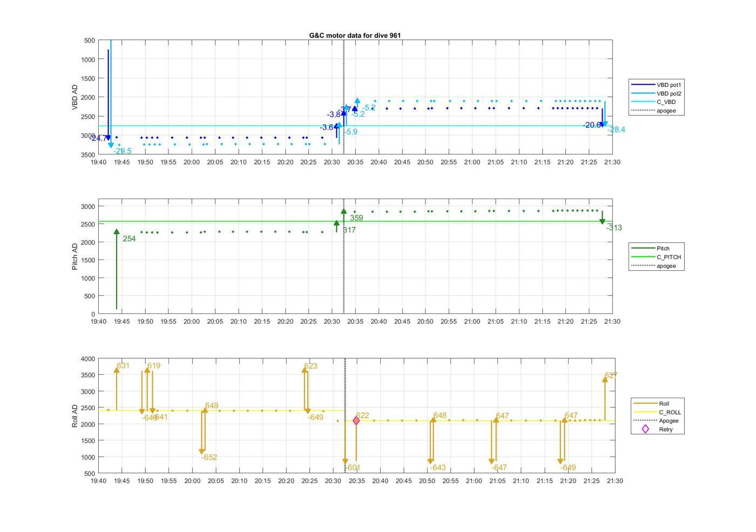Click the 359 annotation on the Pitch plot

point(356,218)
